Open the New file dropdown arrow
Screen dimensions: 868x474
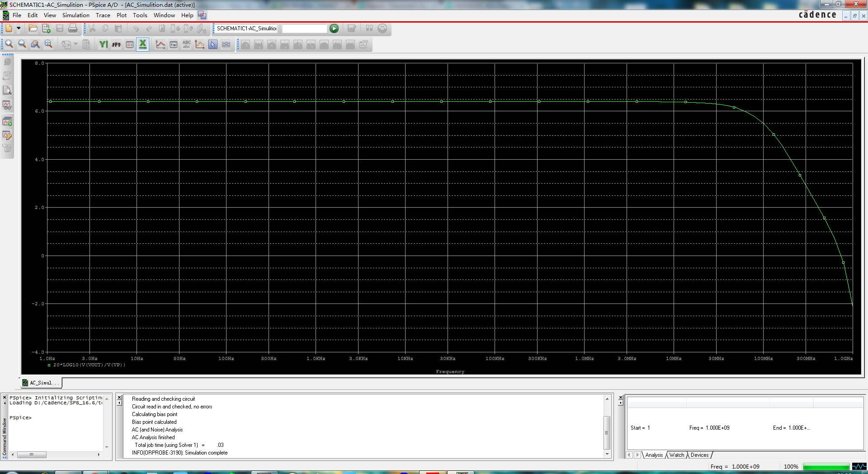coord(19,28)
